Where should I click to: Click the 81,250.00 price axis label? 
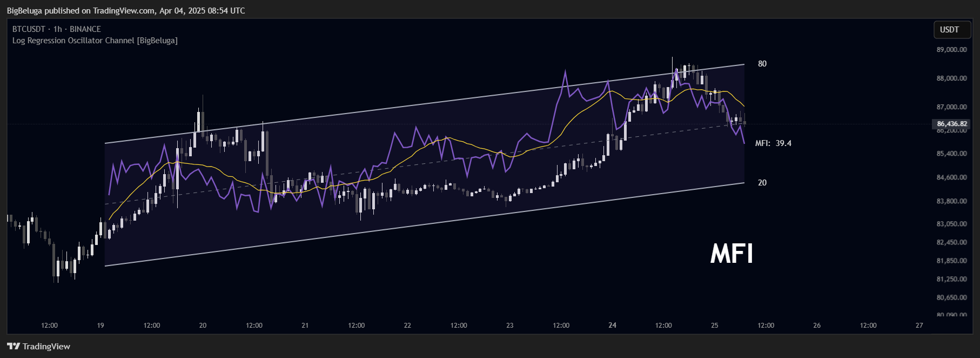point(951,279)
